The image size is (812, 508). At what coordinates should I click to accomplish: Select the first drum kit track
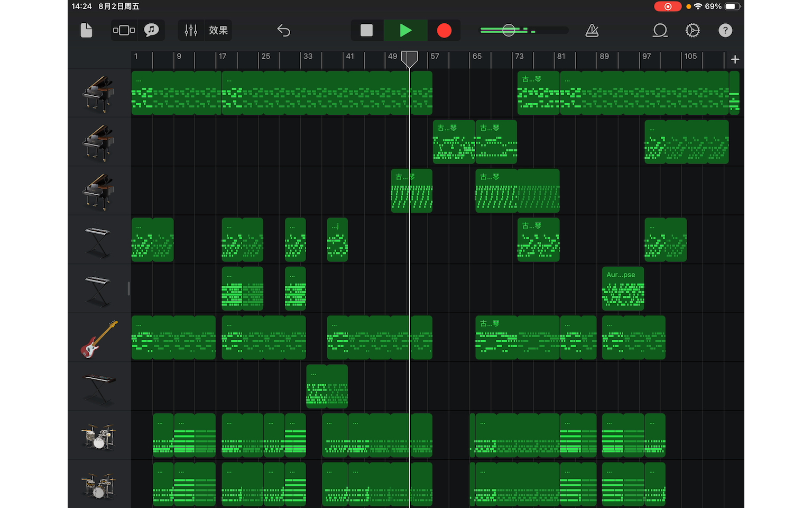[x=99, y=436]
